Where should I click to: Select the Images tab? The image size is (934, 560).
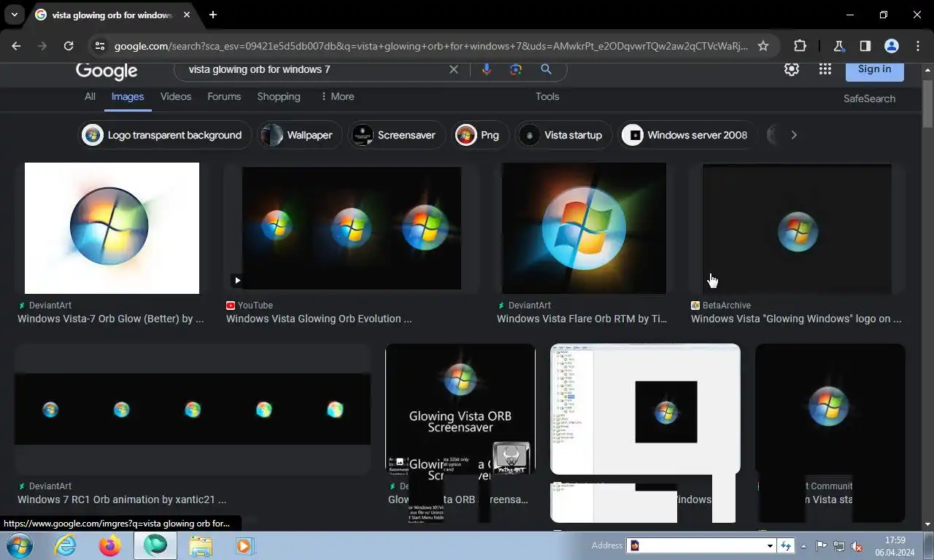point(128,96)
